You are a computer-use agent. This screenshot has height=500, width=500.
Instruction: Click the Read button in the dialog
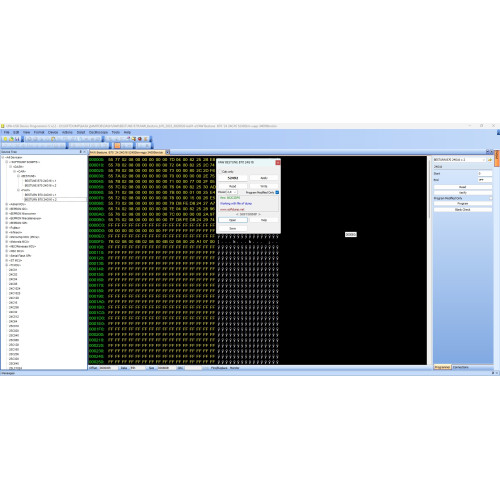pyautogui.click(x=233, y=186)
